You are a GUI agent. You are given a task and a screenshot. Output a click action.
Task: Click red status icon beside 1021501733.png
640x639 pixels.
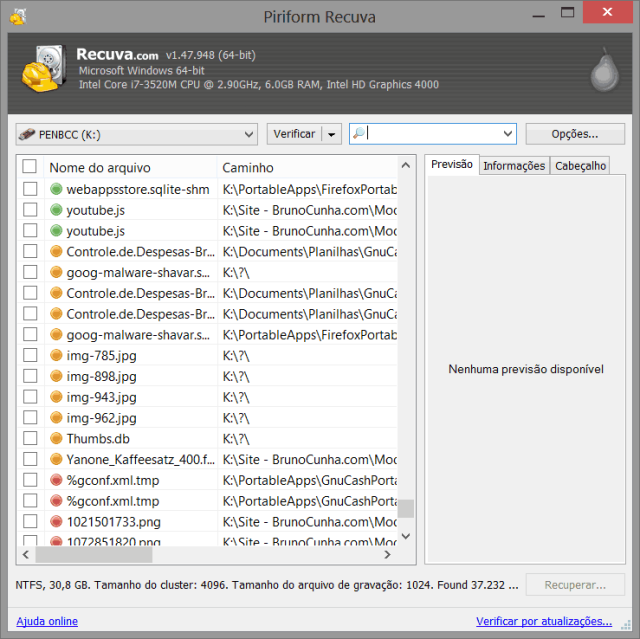coord(56,521)
